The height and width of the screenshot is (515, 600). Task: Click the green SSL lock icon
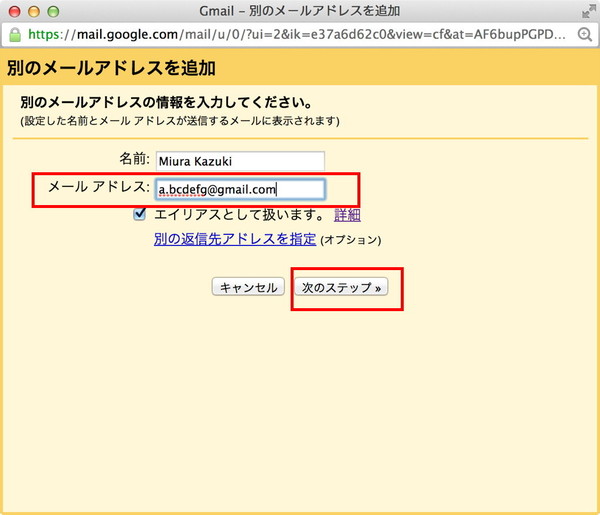click(13, 33)
